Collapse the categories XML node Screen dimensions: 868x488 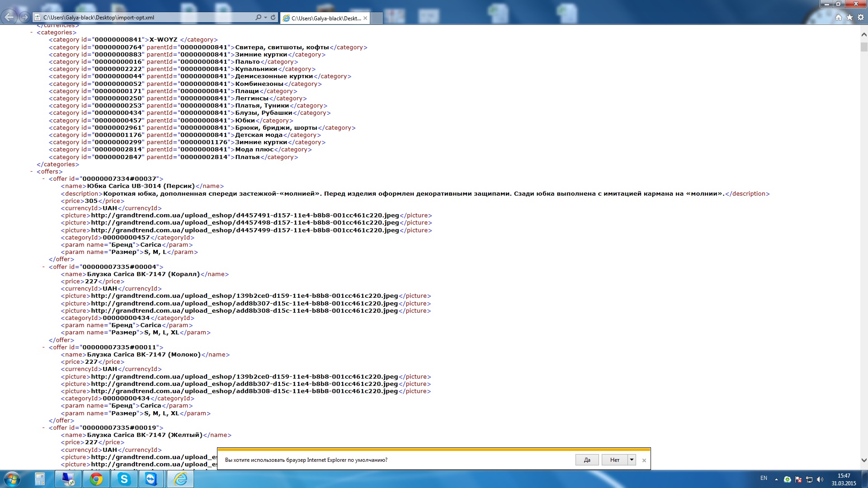pyautogui.click(x=32, y=33)
